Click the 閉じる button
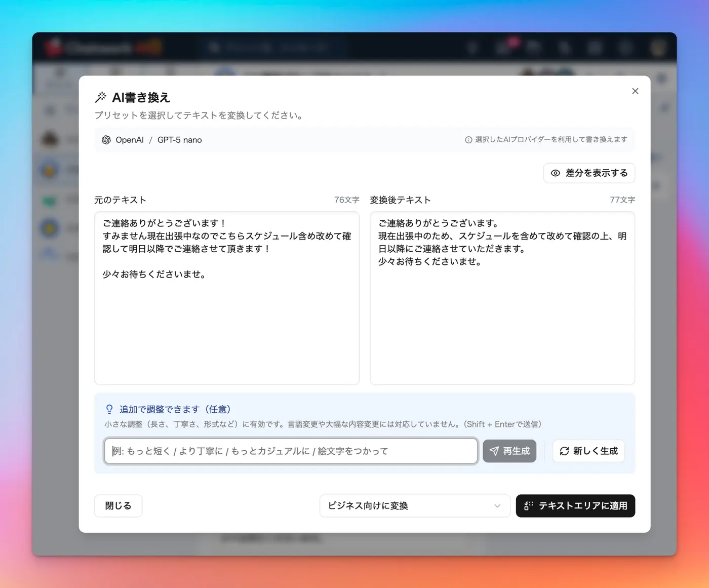709x588 pixels. click(118, 505)
